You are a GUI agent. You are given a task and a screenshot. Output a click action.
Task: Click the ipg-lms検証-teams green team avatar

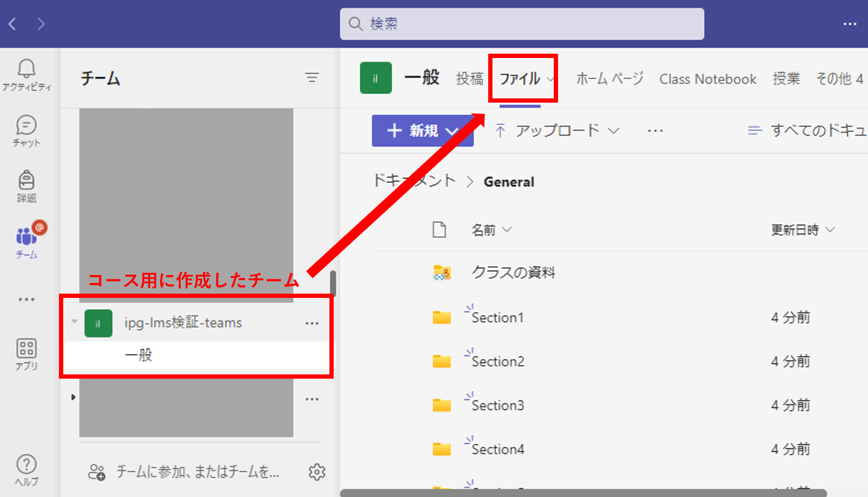point(98,323)
